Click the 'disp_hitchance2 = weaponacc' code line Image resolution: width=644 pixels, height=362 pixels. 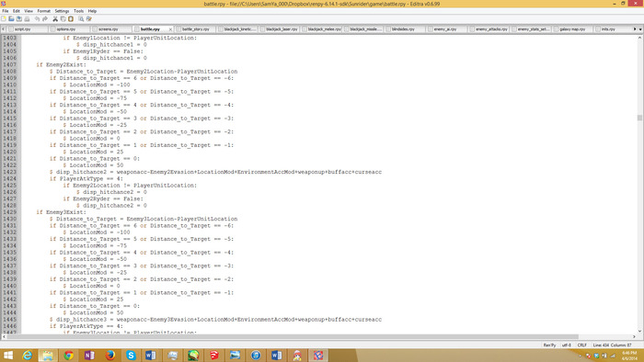pos(215,172)
